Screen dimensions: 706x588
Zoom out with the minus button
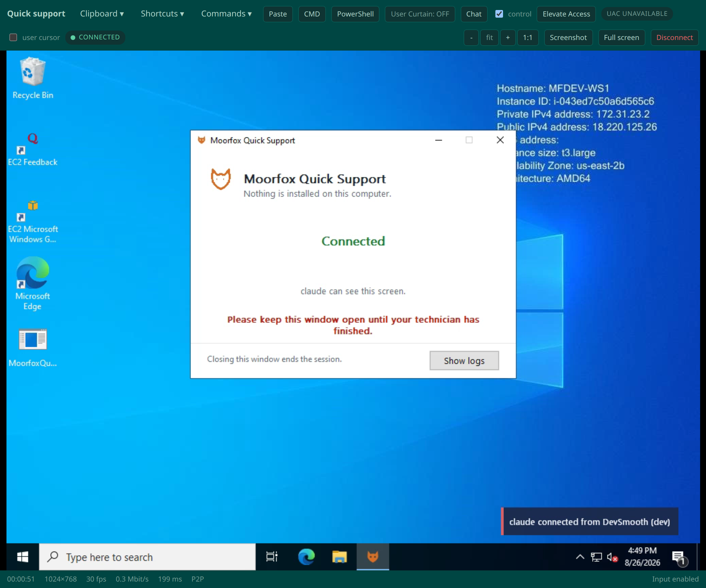[471, 37]
